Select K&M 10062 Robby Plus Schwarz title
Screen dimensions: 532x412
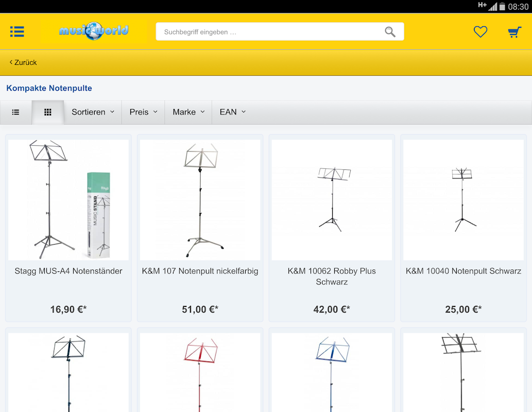(x=332, y=276)
